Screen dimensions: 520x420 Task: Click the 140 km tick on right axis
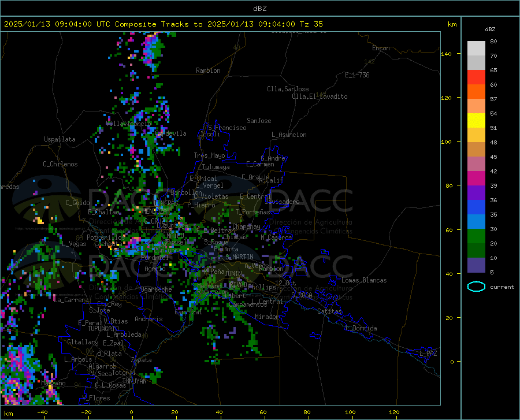[x=447, y=54]
